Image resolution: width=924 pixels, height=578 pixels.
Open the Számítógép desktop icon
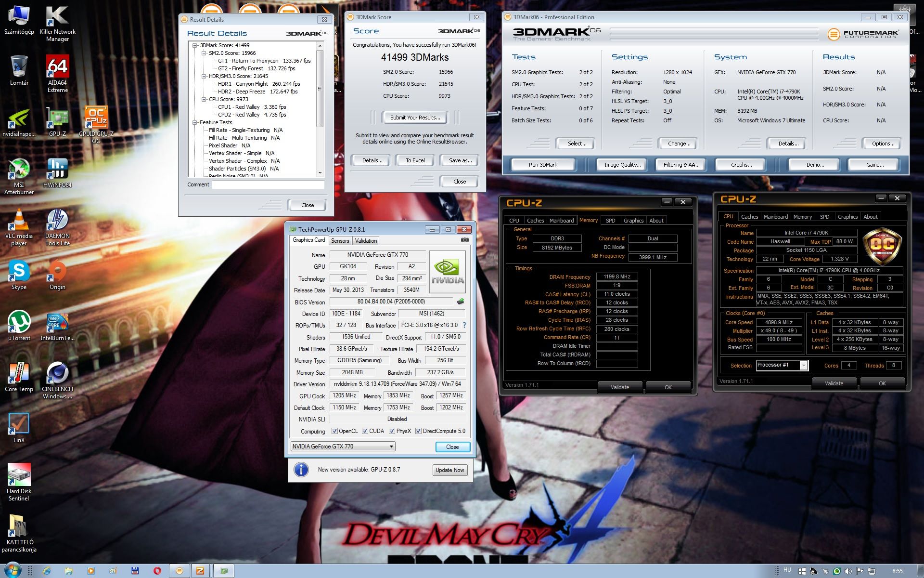coord(19,20)
